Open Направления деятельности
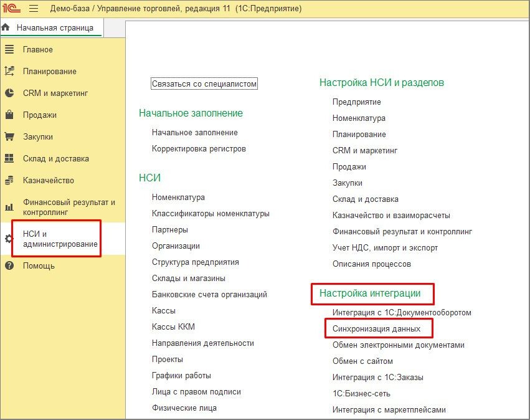The image size is (530, 420). [203, 343]
